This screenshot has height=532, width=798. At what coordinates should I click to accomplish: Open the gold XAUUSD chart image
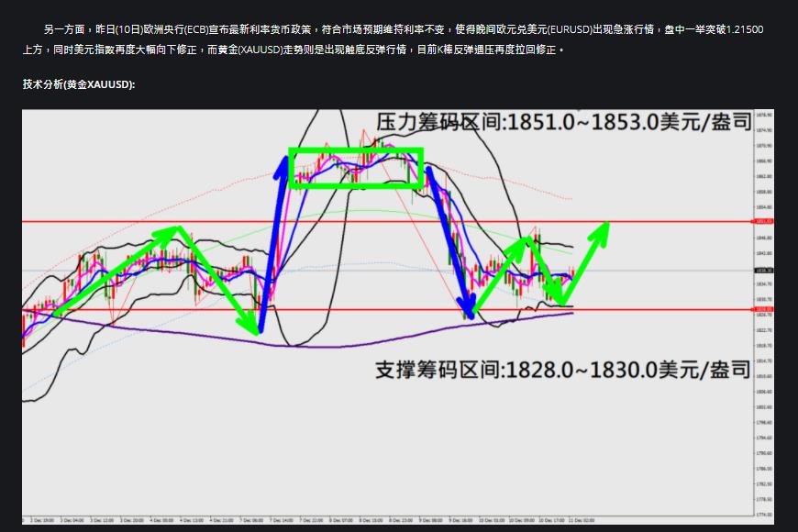pos(398,316)
